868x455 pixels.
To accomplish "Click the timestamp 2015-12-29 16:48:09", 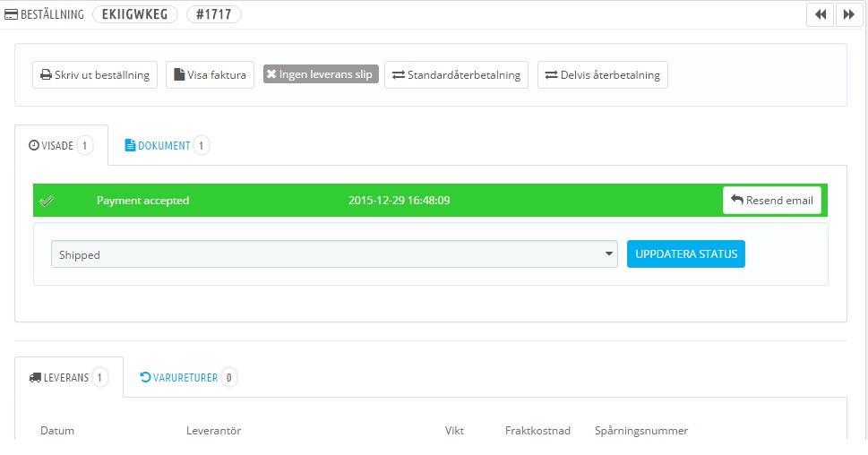I will click(x=400, y=201).
